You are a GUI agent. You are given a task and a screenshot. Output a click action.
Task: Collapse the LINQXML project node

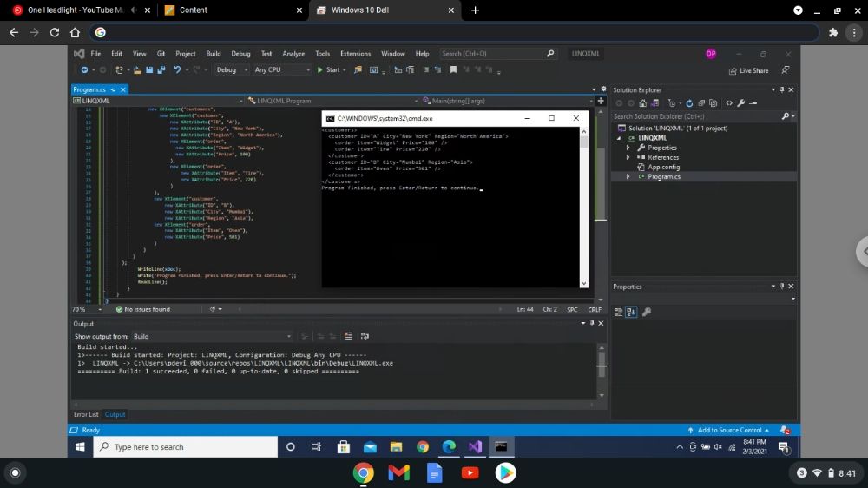point(620,138)
